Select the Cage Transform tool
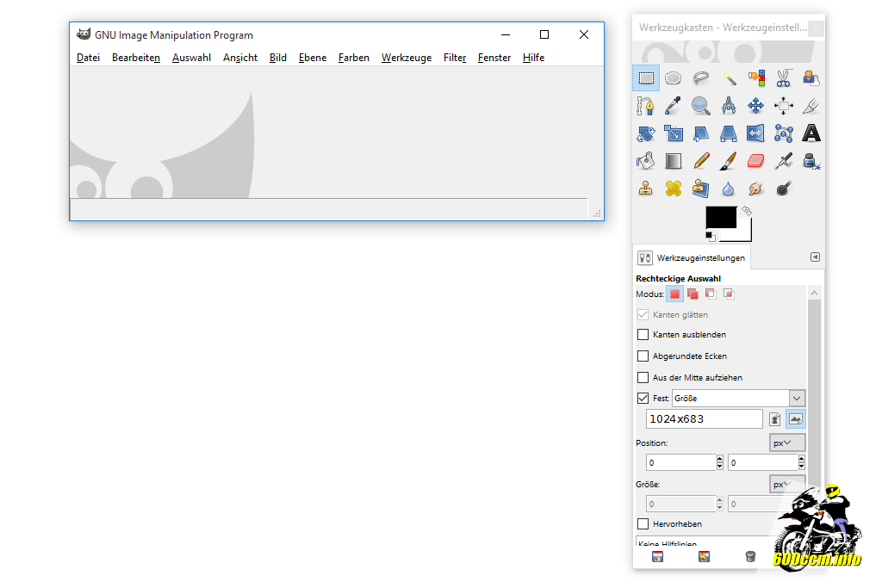 pyautogui.click(x=784, y=133)
